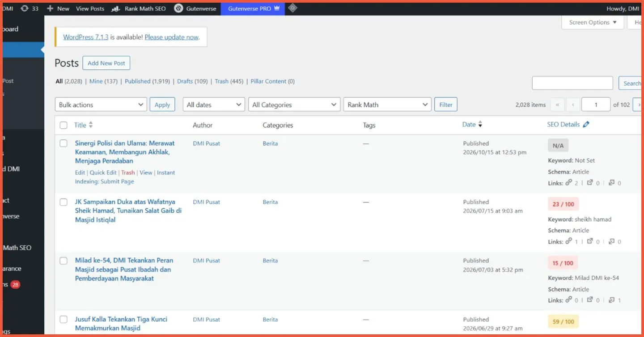Screen dimensions: 644x337
Task: Go to first page pagination arrow
Action: [557, 105]
